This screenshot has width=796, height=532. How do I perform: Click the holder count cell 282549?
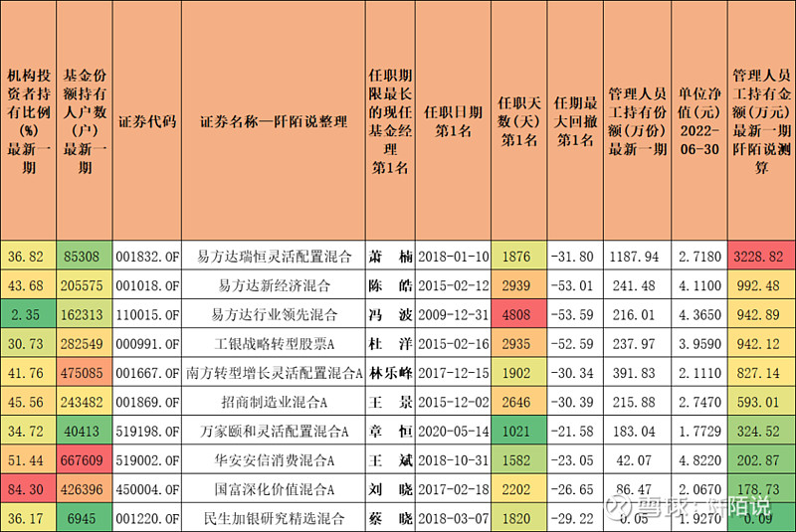click(85, 344)
